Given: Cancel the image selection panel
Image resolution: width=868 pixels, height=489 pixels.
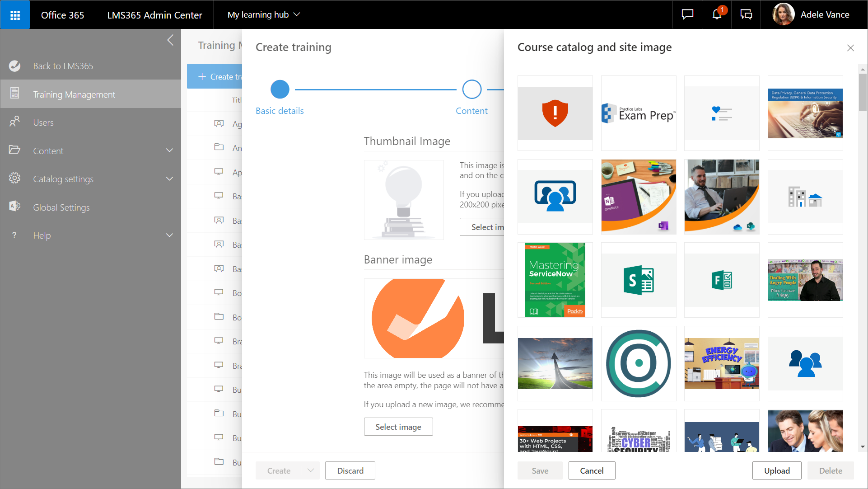Looking at the screenshot, I should pyautogui.click(x=592, y=470).
